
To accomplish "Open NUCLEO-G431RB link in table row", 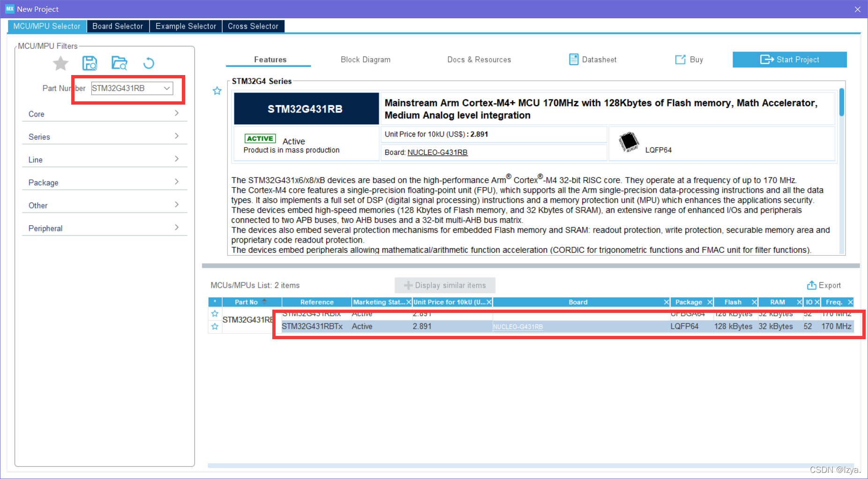I will tap(518, 327).
